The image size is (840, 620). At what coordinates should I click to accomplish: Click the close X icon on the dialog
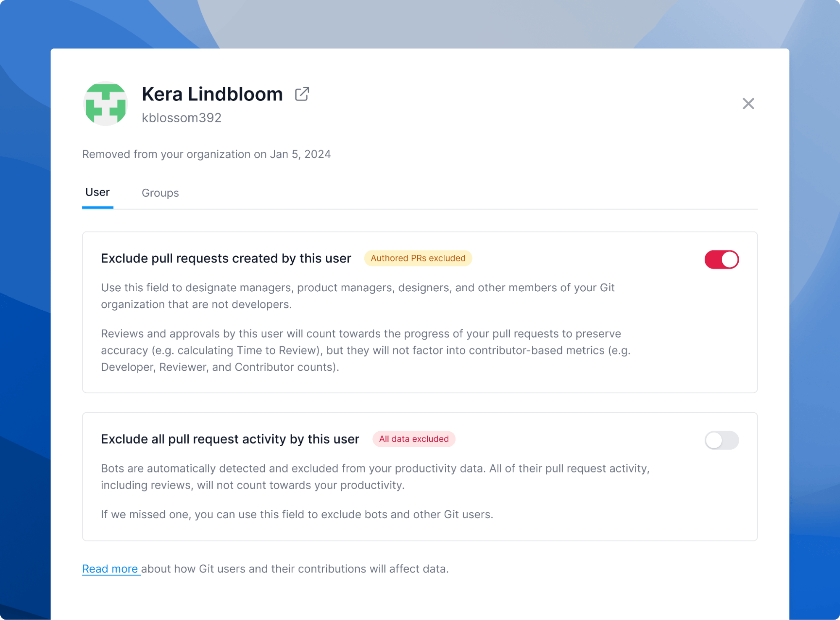tap(748, 104)
